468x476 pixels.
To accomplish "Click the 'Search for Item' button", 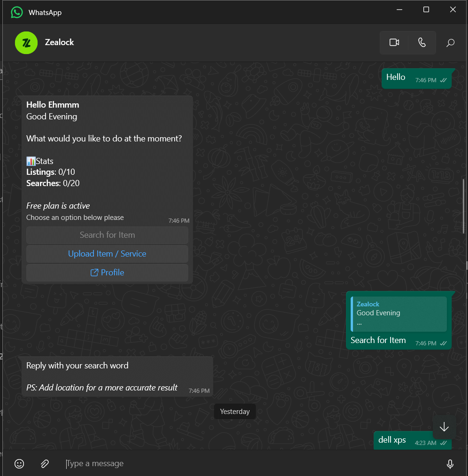I will click(x=107, y=235).
